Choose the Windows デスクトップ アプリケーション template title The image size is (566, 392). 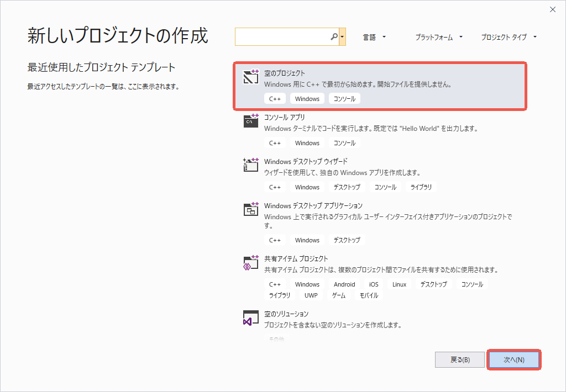(x=313, y=205)
